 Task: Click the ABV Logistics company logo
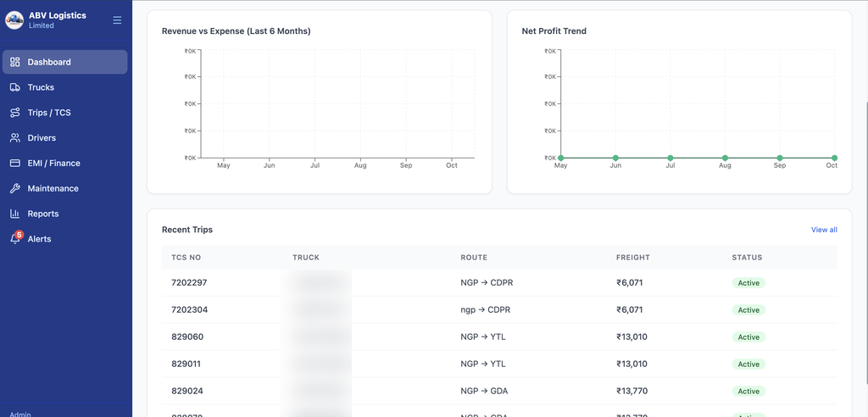[x=14, y=20]
